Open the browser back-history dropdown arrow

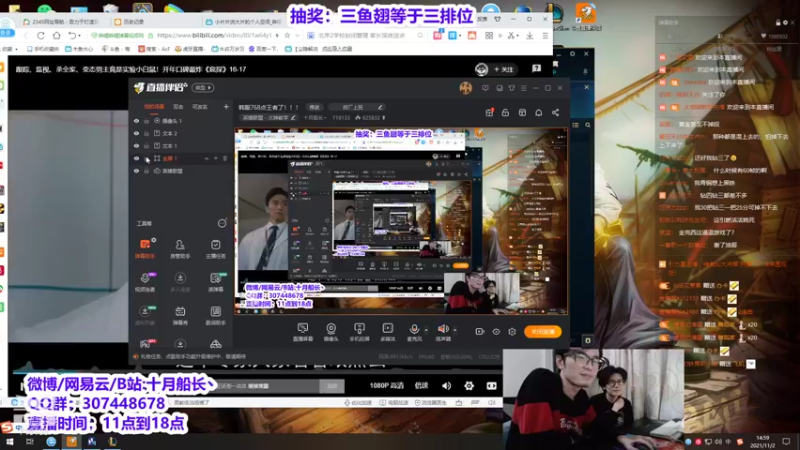[x=80, y=36]
